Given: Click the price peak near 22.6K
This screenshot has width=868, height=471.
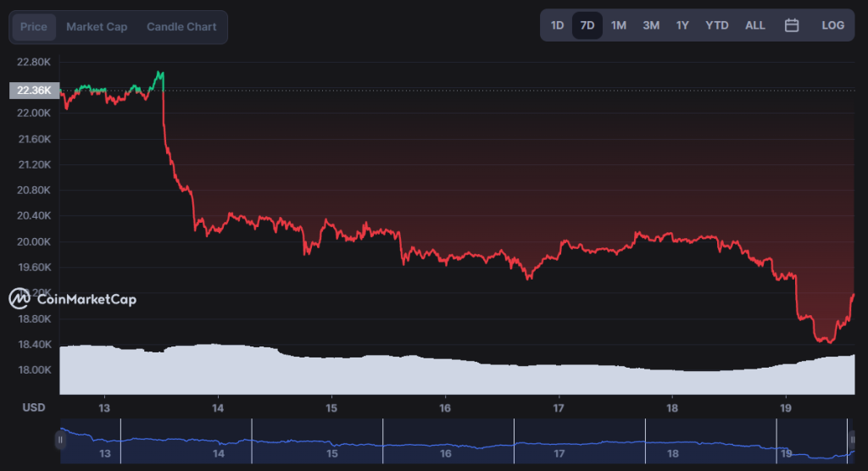Looking at the screenshot, I should pos(160,73).
